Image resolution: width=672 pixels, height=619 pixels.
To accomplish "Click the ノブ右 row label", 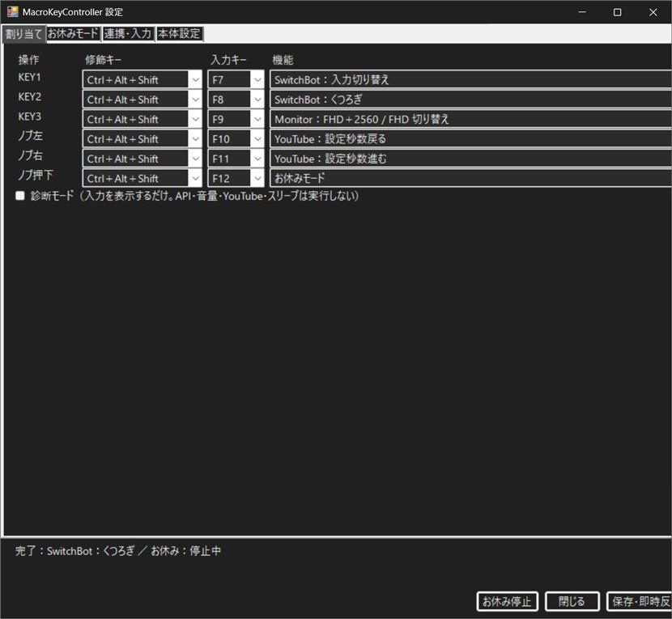I will click(30, 155).
